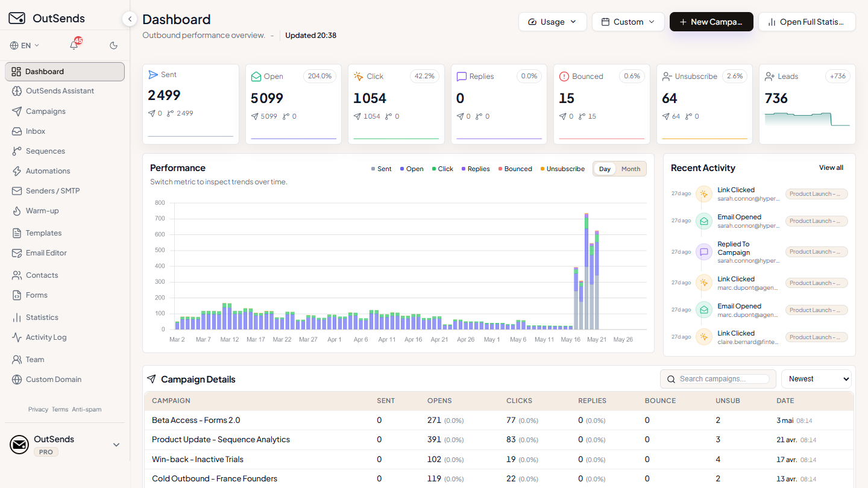
Task: Click the Statistics bar chart icon
Action: click(17, 318)
